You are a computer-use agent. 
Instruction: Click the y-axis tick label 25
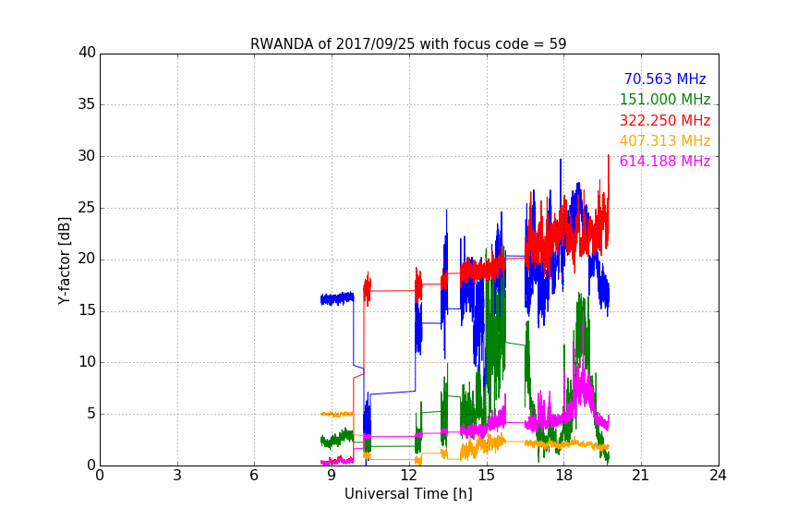click(x=87, y=208)
